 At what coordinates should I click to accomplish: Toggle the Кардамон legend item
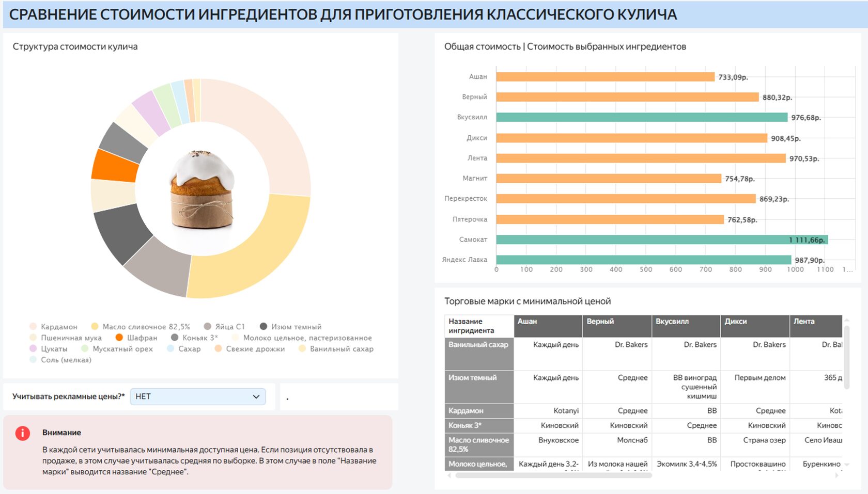(54, 327)
